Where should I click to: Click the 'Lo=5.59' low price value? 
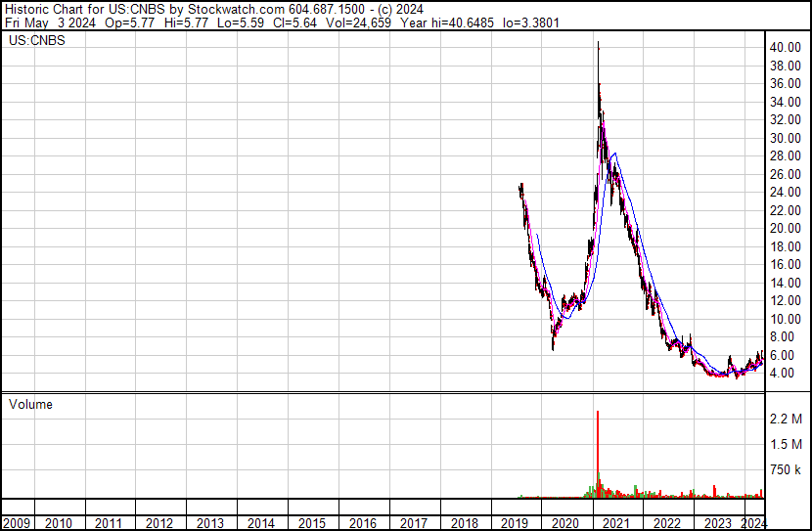pos(241,22)
